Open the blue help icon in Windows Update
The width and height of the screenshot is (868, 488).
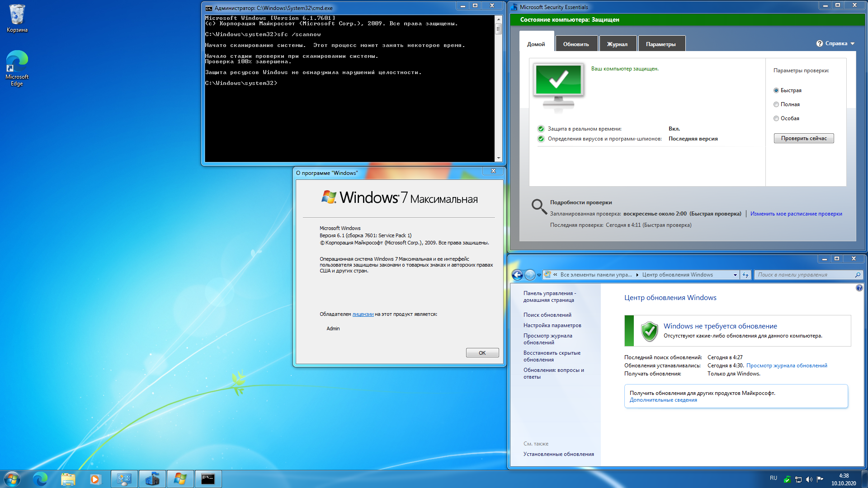tap(859, 288)
